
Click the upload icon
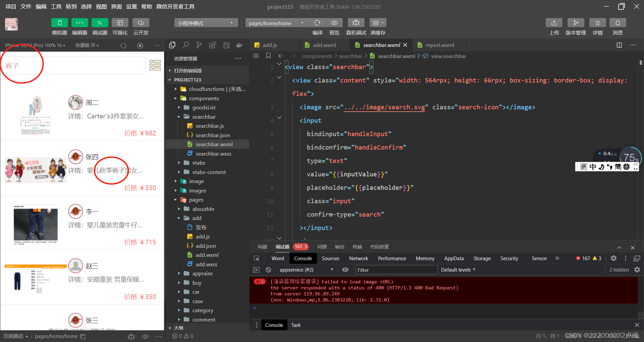point(554,23)
